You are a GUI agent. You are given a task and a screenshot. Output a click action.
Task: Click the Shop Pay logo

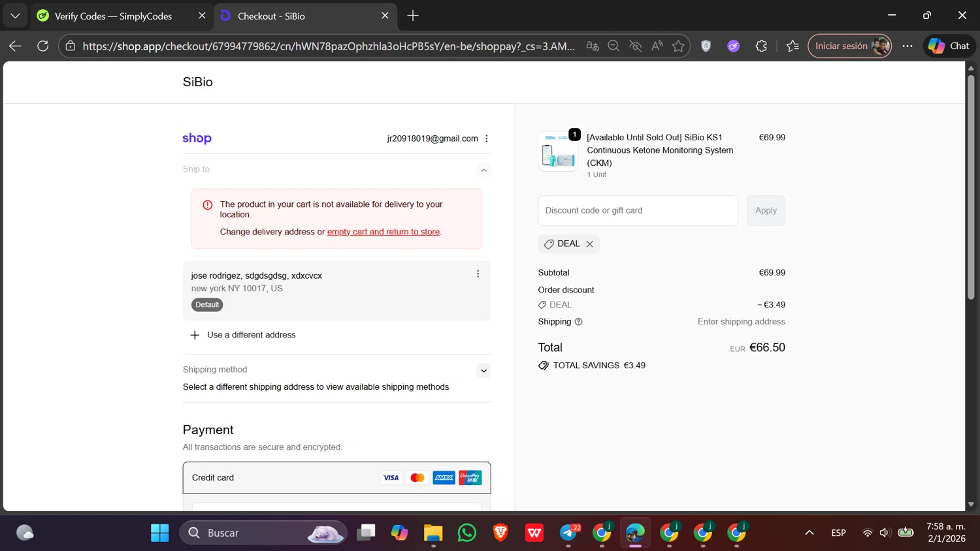pyautogui.click(x=197, y=138)
